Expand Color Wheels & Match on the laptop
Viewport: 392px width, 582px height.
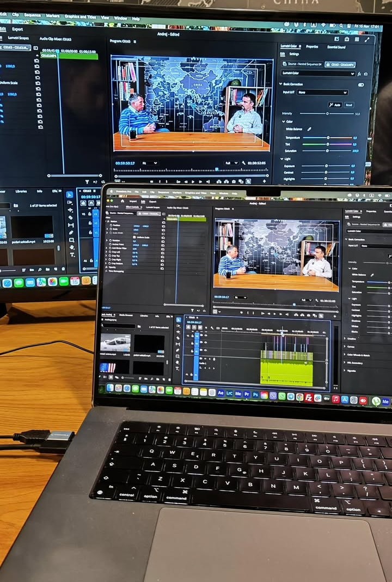(x=345, y=354)
